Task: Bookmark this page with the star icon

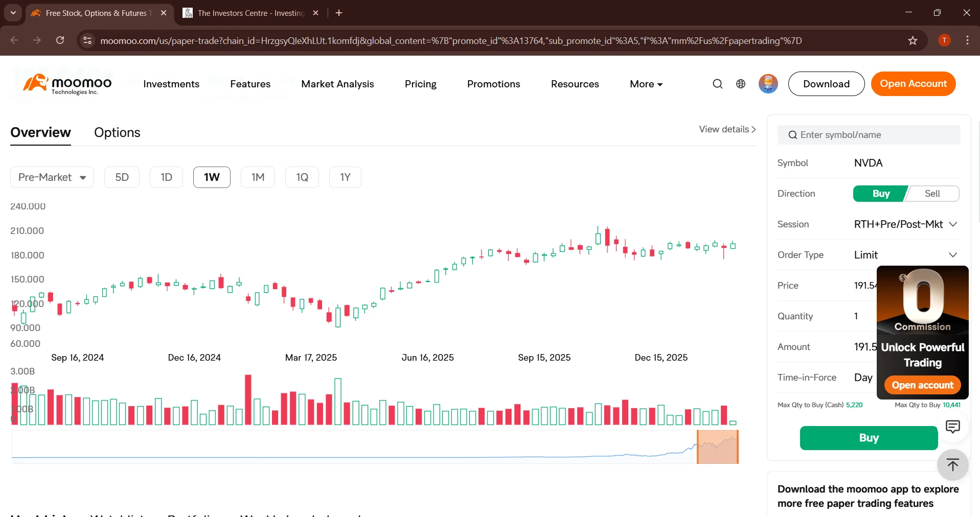Action: 913,40
